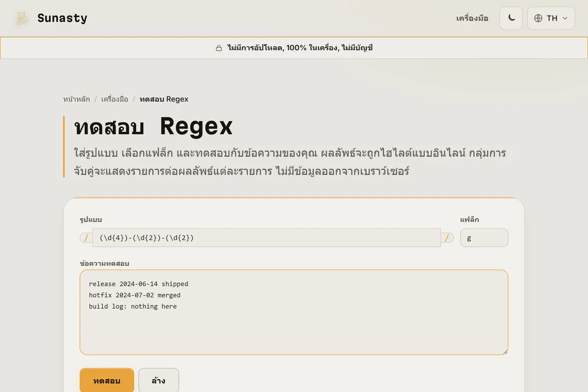Click the textarea resize handle corner
The height and width of the screenshot is (392, 588).
505,351
